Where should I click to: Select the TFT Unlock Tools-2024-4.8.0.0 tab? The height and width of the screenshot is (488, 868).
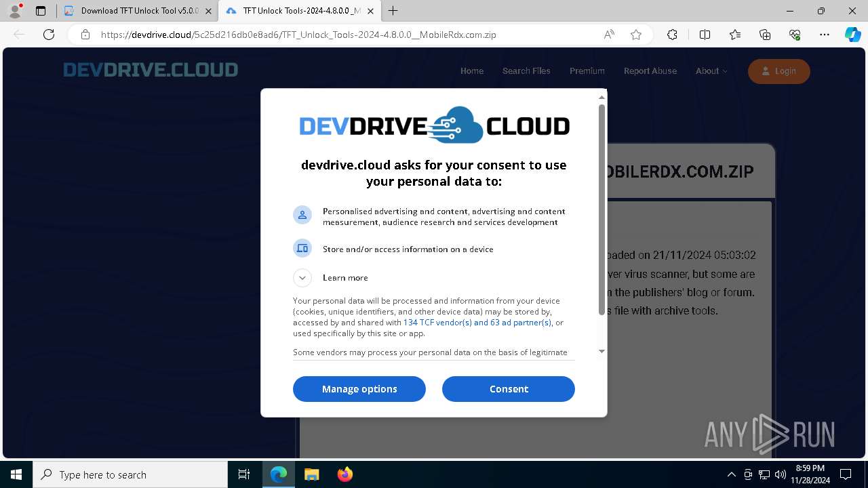pos(300,11)
